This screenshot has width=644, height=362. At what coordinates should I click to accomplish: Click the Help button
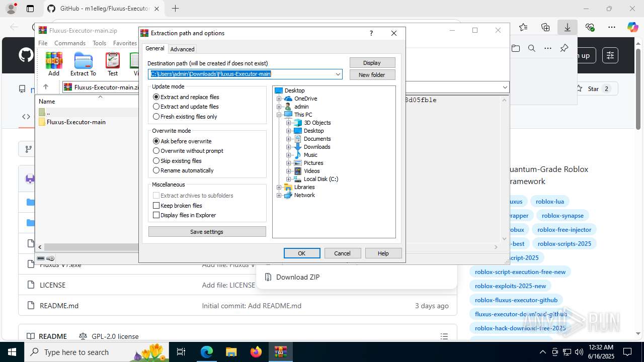[x=383, y=253]
